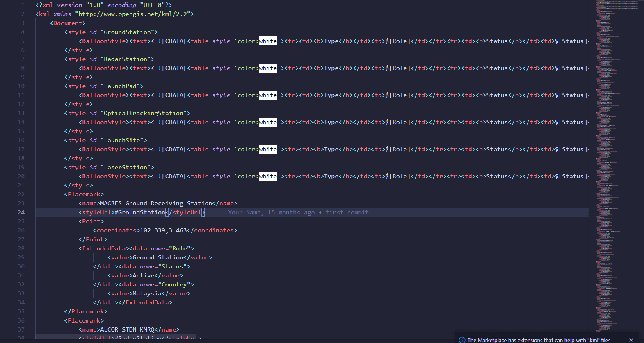The image size is (644, 343).
Task: Click the white color highlight on line 5
Action: pyautogui.click(x=268, y=41)
